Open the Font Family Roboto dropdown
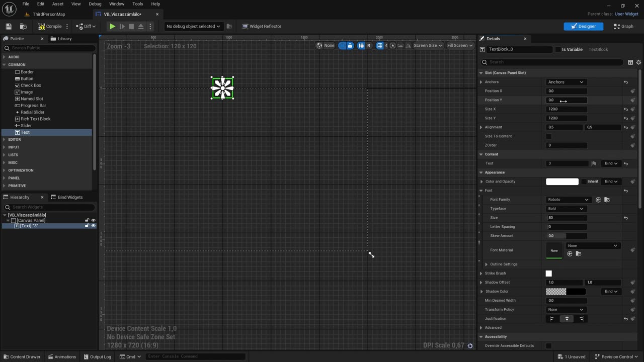The width and height of the screenshot is (644, 362). 568,200
